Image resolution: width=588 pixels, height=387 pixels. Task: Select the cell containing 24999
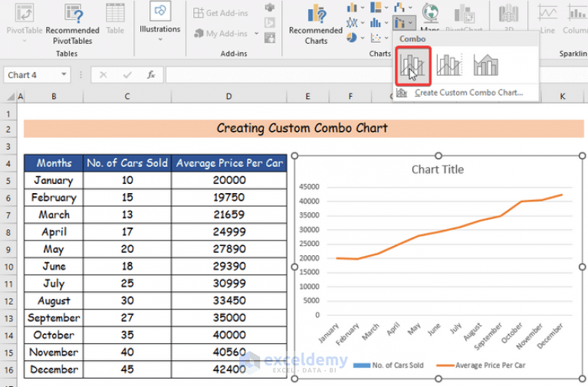tap(229, 232)
